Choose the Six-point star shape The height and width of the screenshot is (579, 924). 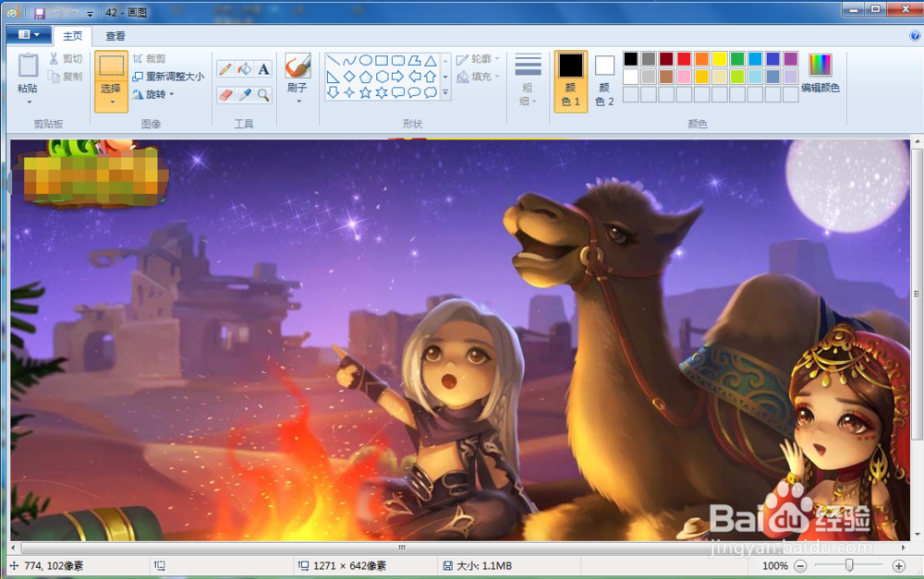[x=382, y=92]
